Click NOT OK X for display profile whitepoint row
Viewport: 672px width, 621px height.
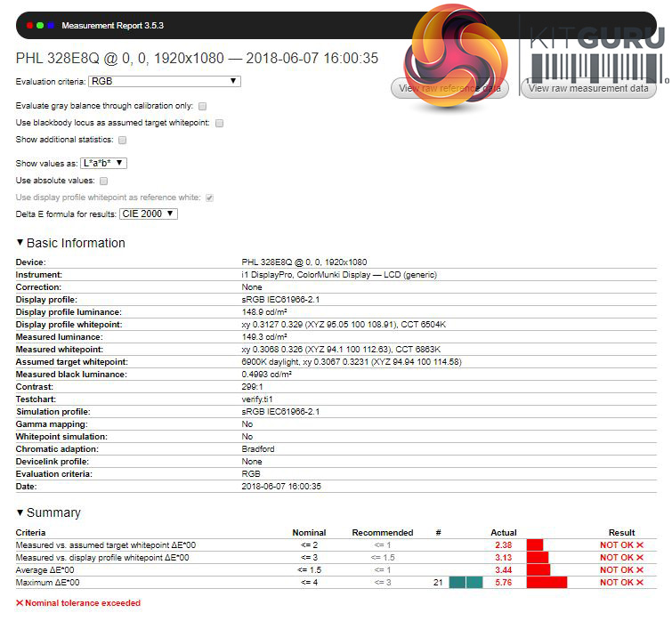coord(621,558)
